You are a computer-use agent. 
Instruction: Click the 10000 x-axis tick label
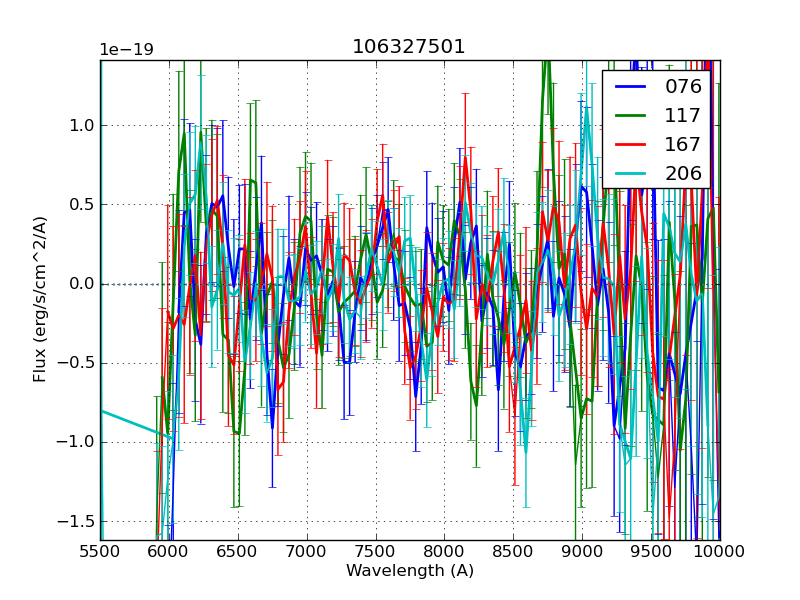tap(719, 551)
